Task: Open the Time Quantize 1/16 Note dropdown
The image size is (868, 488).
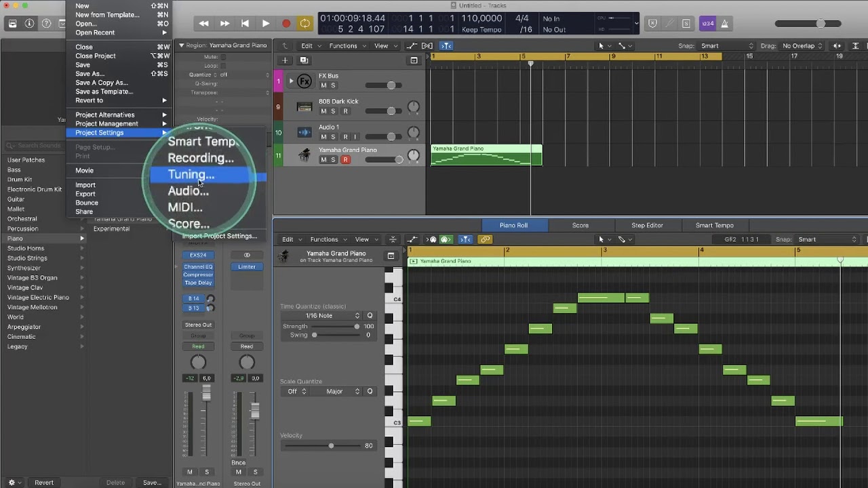Action: click(x=323, y=315)
